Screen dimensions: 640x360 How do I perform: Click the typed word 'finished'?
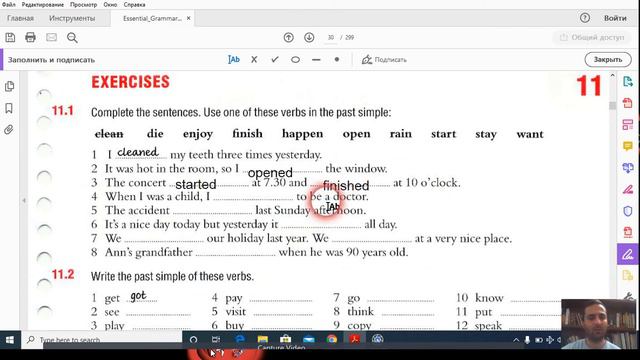346,186
